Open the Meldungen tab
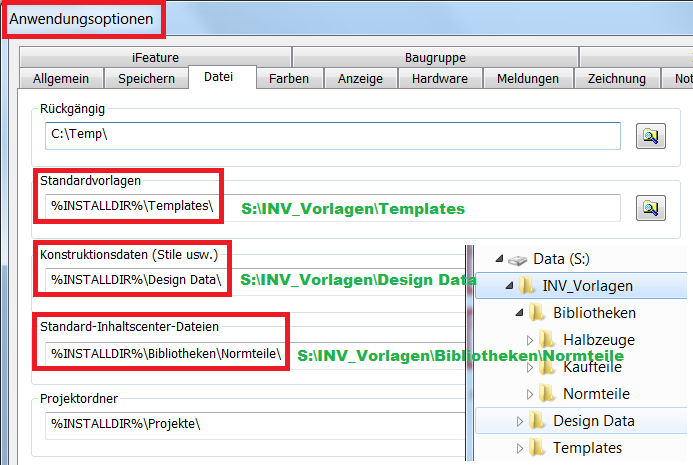The width and height of the screenshot is (693, 465). pyautogui.click(x=528, y=78)
